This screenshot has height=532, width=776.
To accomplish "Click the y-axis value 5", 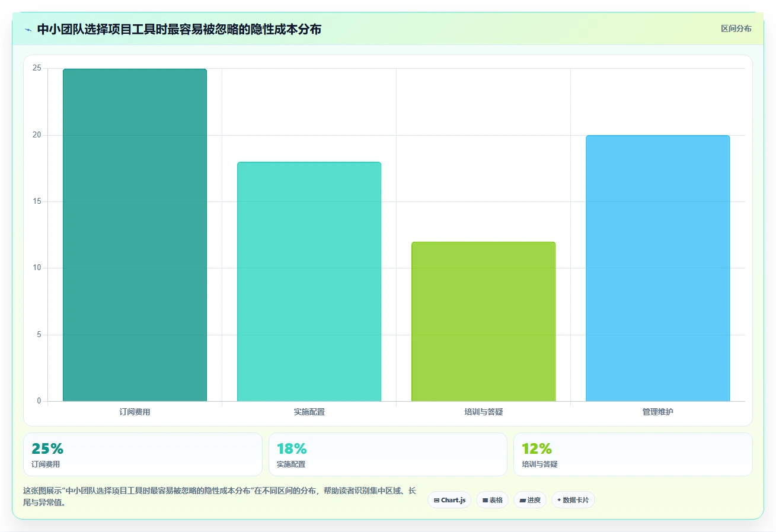I will pos(39,335).
